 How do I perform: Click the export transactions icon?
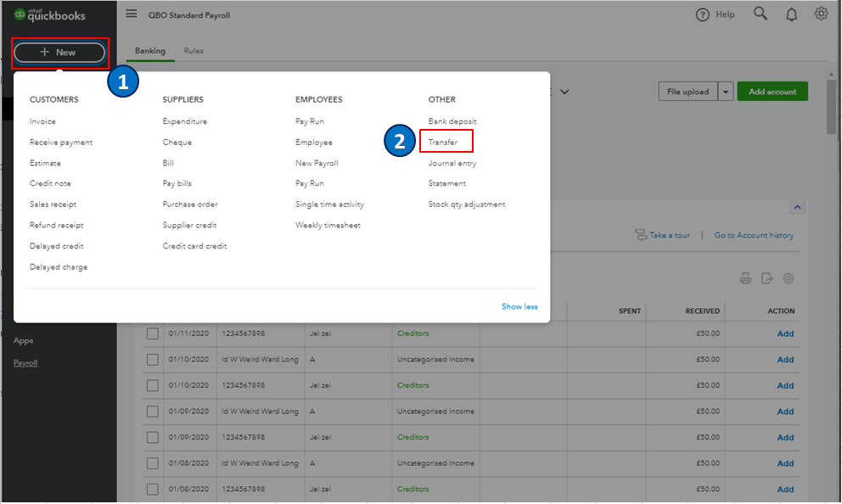click(766, 278)
